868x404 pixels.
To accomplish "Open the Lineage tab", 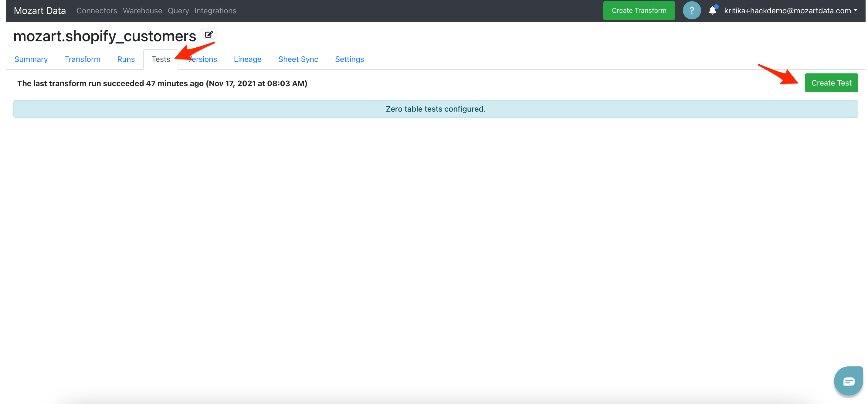I will [x=247, y=59].
